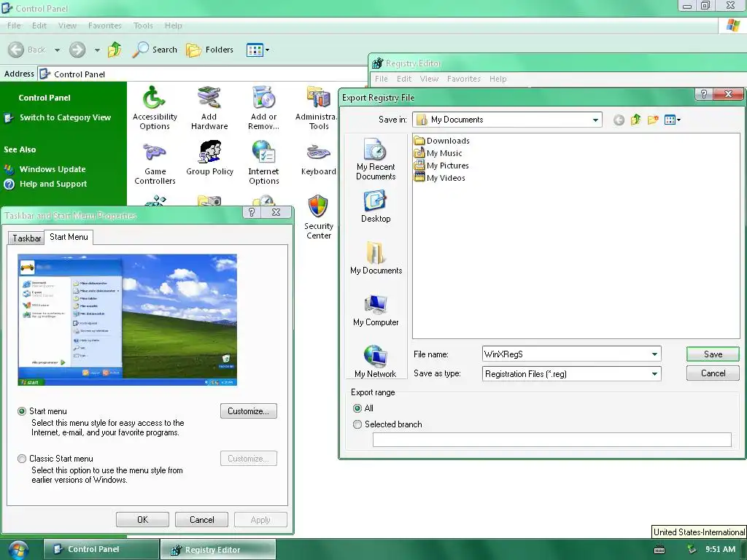Image resolution: width=747 pixels, height=560 pixels.
Task: Open the View Menu dropdown in export dialog
Action: [672, 120]
